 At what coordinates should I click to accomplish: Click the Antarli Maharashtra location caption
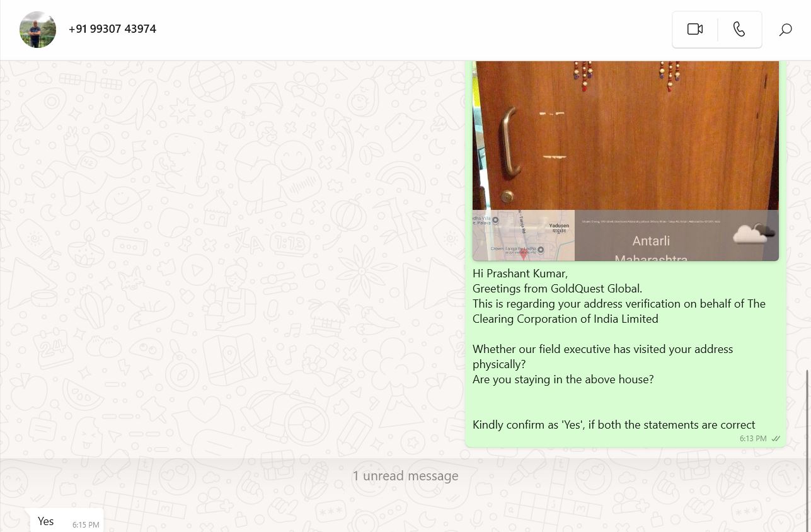[651, 250]
